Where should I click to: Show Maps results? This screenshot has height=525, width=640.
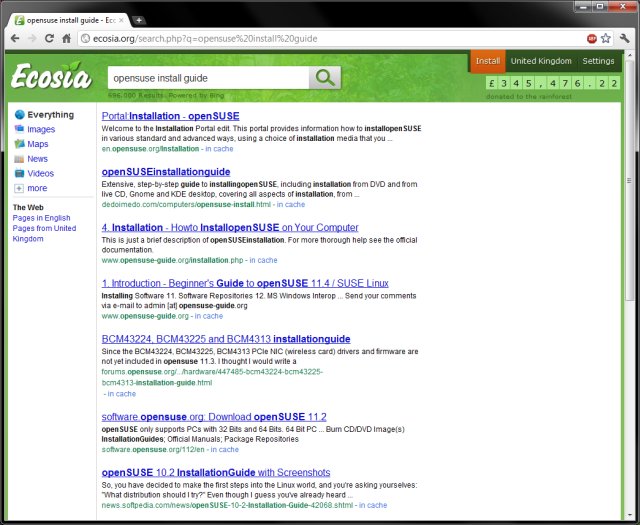(38, 144)
